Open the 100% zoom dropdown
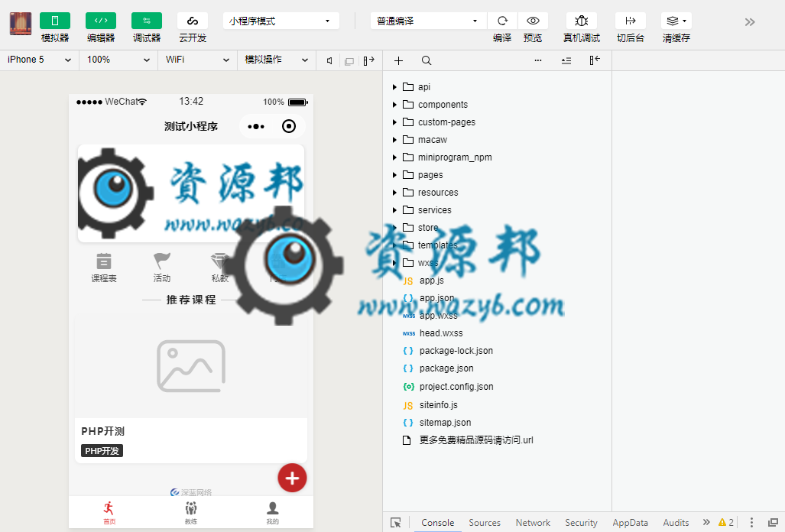Image resolution: width=785 pixels, height=532 pixels. pyautogui.click(x=118, y=60)
